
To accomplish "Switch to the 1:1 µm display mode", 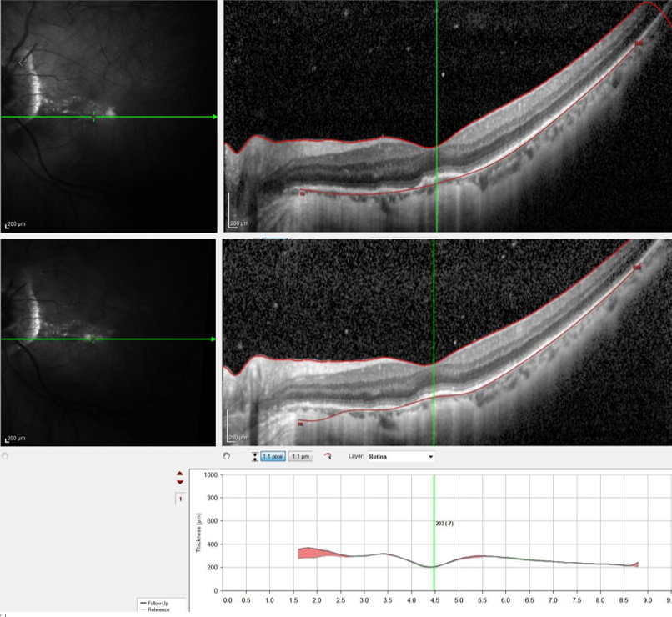I will [300, 457].
